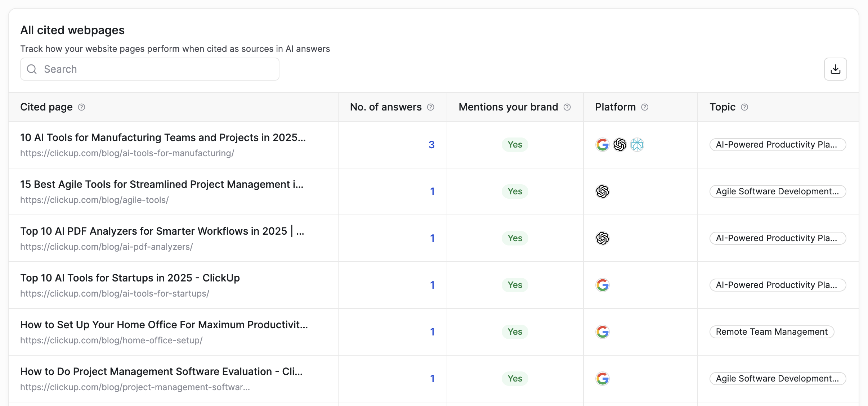Open ai-tools-for-manufacturing URL

[127, 153]
